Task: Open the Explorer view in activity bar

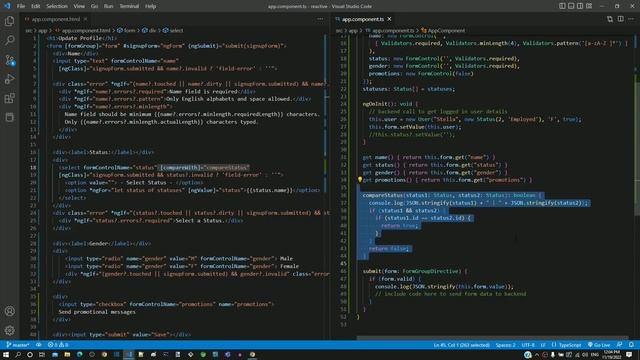Action: pyautogui.click(x=9, y=21)
